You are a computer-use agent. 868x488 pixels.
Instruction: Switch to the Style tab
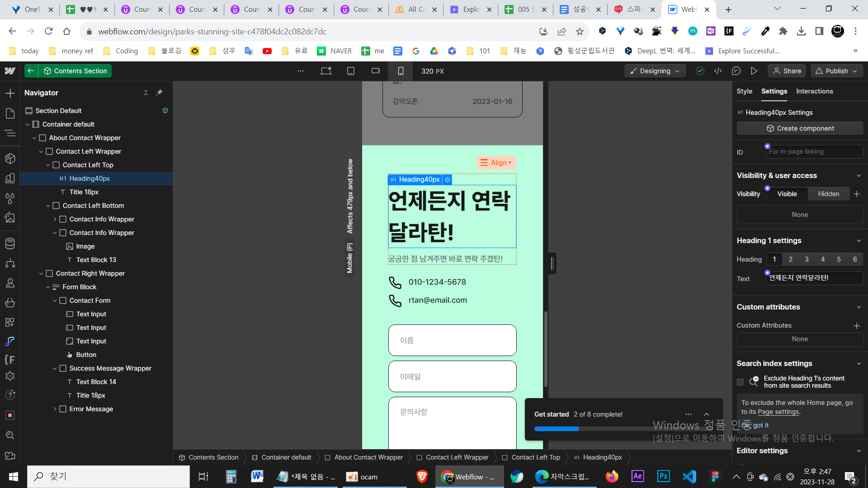[x=744, y=91]
